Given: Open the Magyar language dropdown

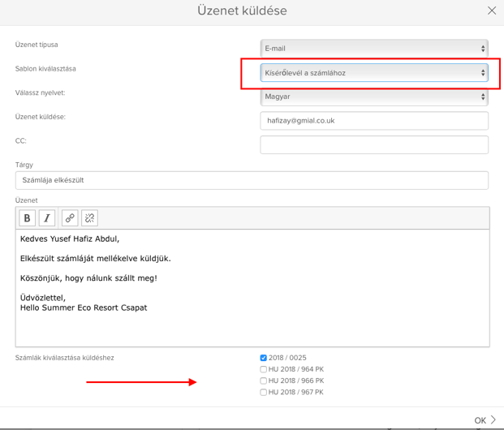Looking at the screenshot, I should (x=374, y=97).
